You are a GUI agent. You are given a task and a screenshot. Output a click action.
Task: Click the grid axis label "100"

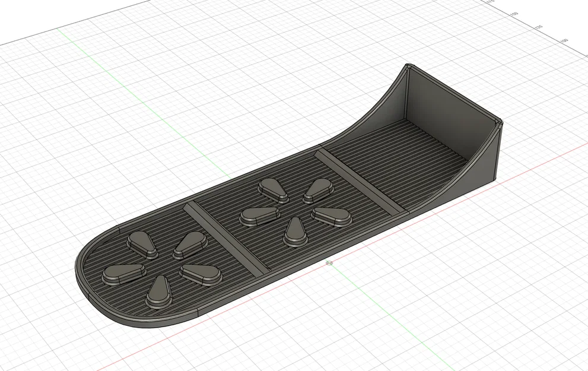click(x=564, y=40)
